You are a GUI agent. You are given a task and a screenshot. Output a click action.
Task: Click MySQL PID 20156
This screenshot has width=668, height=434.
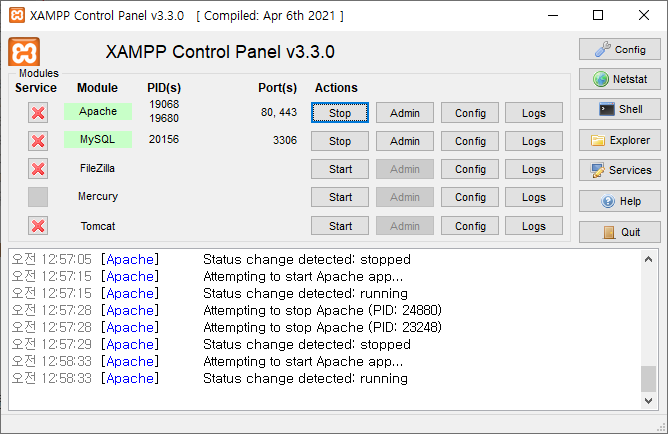164,139
